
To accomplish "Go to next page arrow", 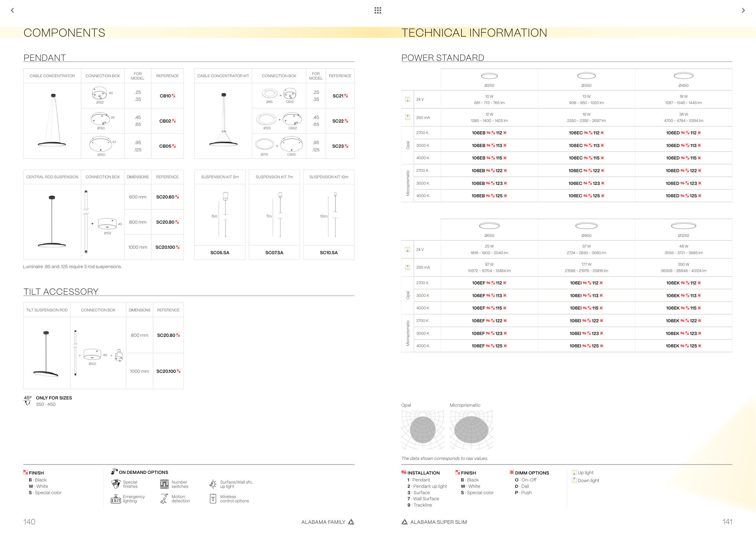I will (743, 10).
